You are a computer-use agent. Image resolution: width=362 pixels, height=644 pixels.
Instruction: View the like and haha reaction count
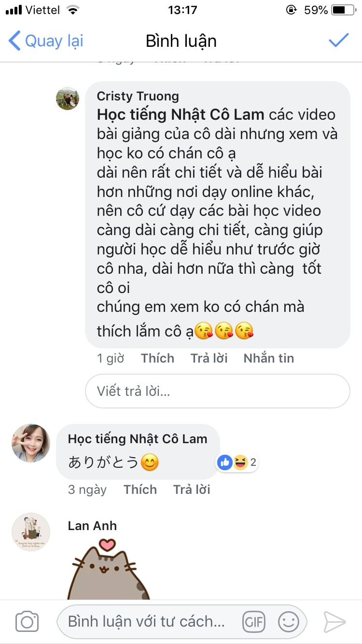click(237, 463)
